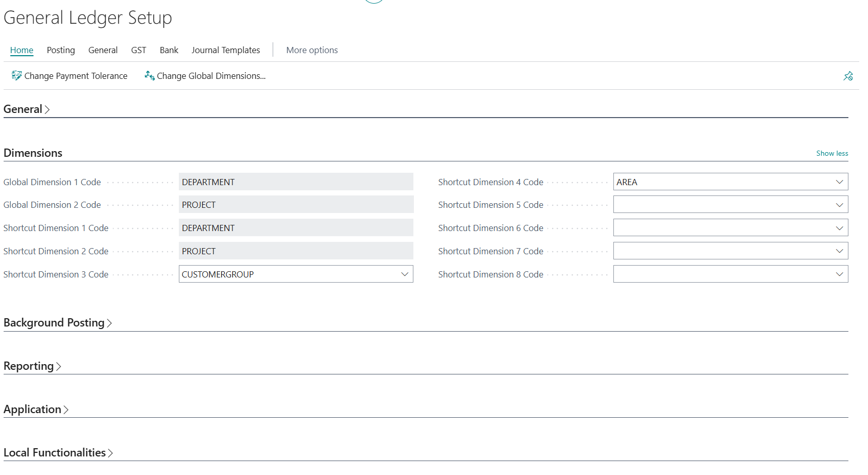Click the Change Global Dimensions icon
Screen dimensions: 868x475
pyautogui.click(x=149, y=76)
